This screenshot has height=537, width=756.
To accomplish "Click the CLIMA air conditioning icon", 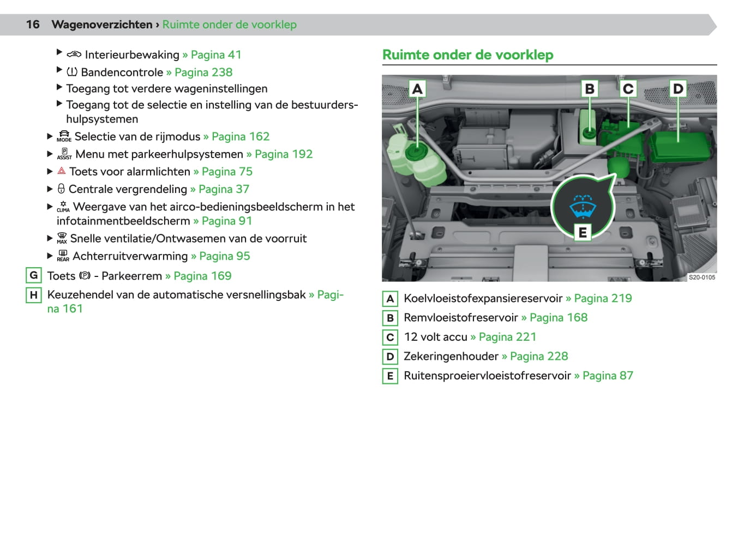I will [x=63, y=207].
